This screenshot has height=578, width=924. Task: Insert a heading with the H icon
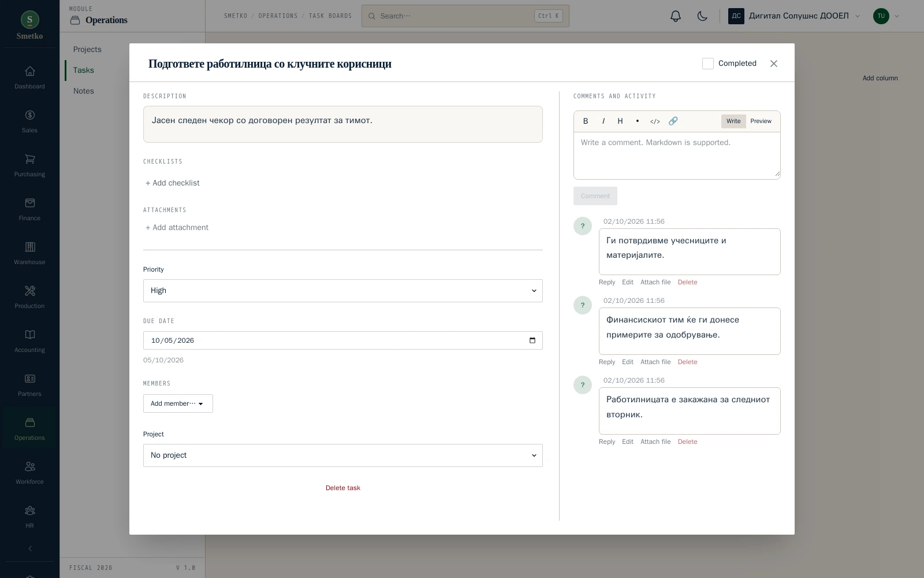click(620, 121)
